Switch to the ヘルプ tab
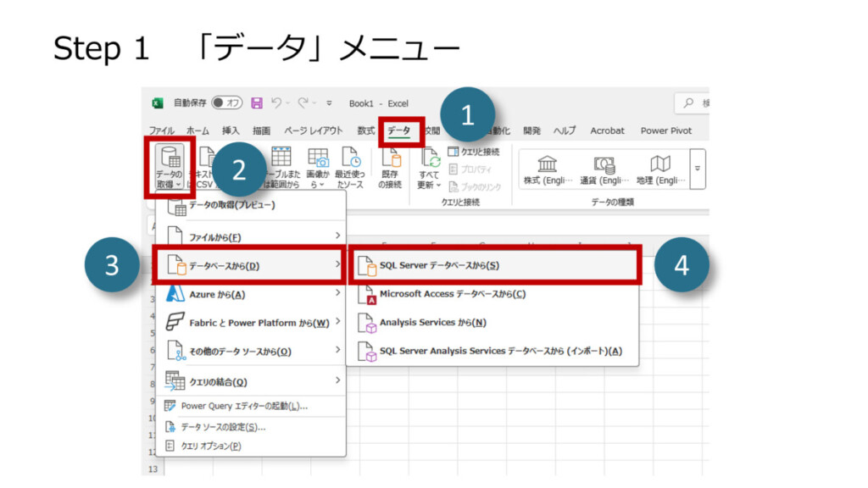The image size is (868, 488). pos(565,130)
